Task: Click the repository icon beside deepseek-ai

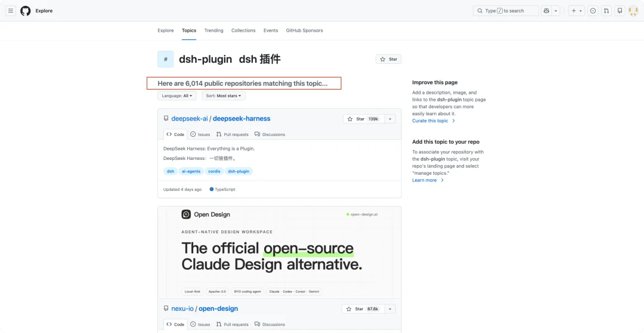Action: 166,118
